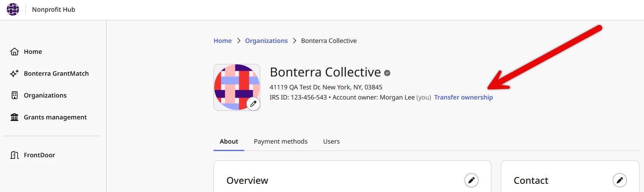Click Bonterra Collective breadcrumb text

(329, 41)
